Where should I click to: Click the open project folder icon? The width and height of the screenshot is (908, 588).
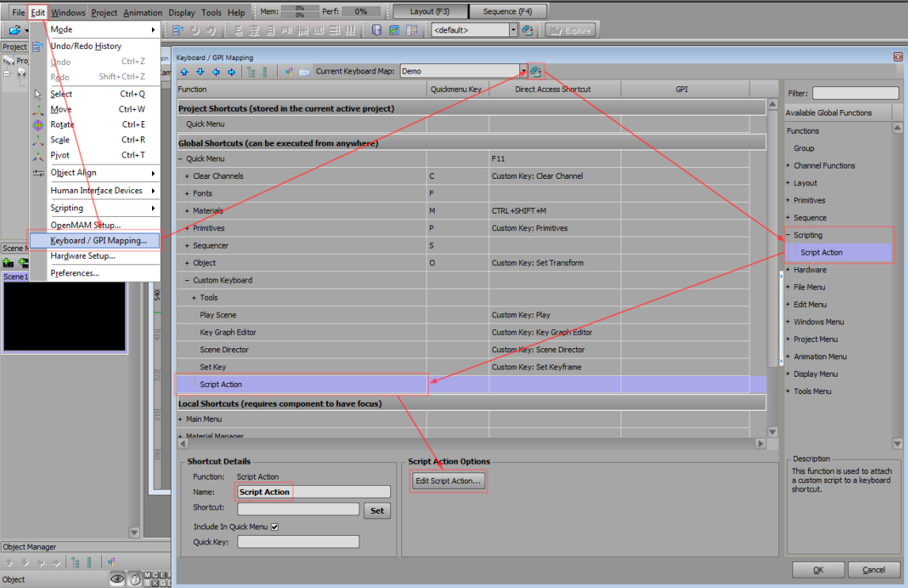coord(14,30)
